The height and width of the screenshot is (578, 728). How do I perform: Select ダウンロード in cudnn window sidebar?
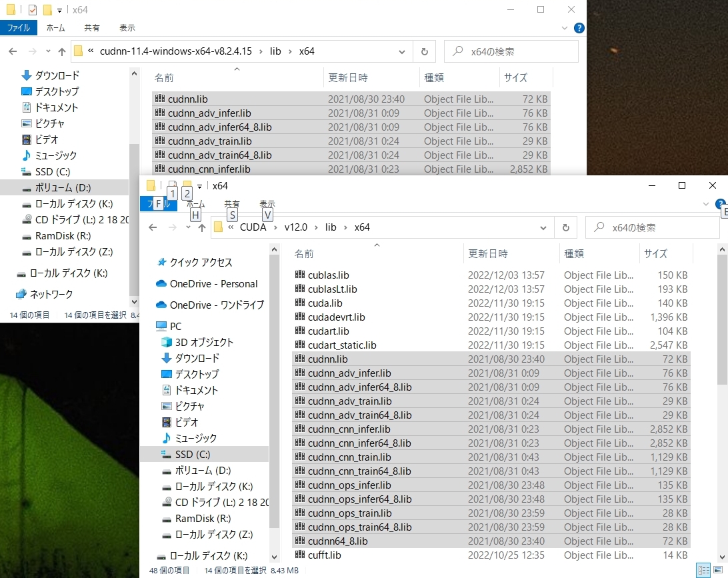point(57,75)
